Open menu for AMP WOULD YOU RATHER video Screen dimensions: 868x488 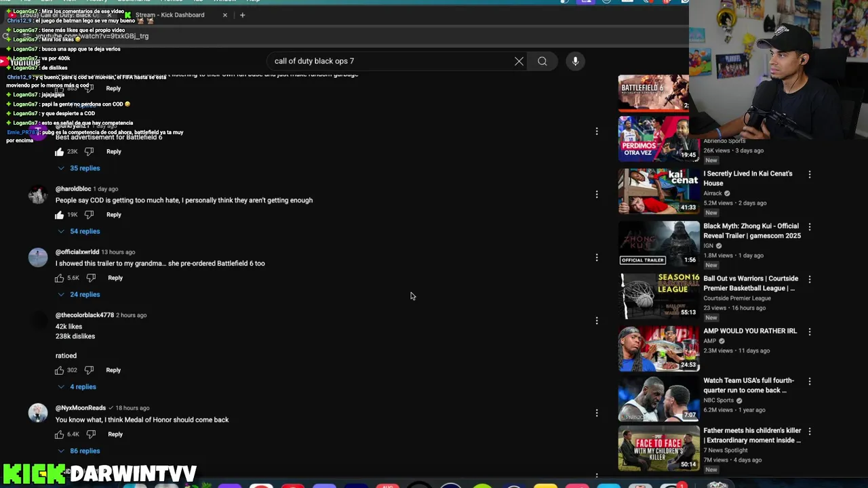point(809,331)
